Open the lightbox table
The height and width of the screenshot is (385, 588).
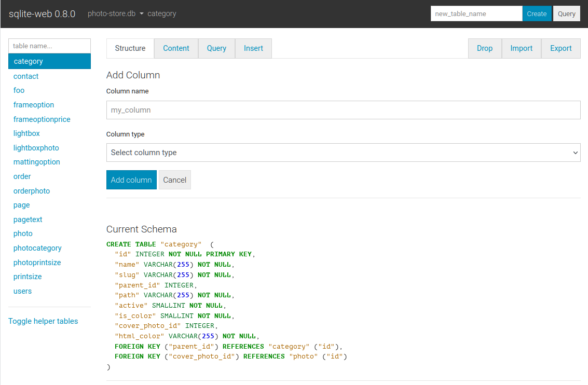point(26,133)
